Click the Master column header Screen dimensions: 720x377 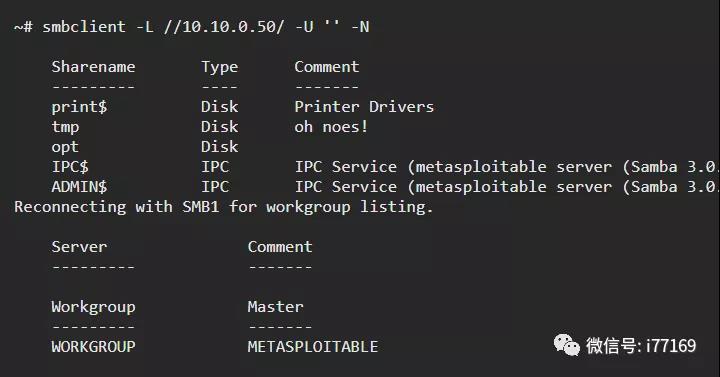tap(276, 307)
